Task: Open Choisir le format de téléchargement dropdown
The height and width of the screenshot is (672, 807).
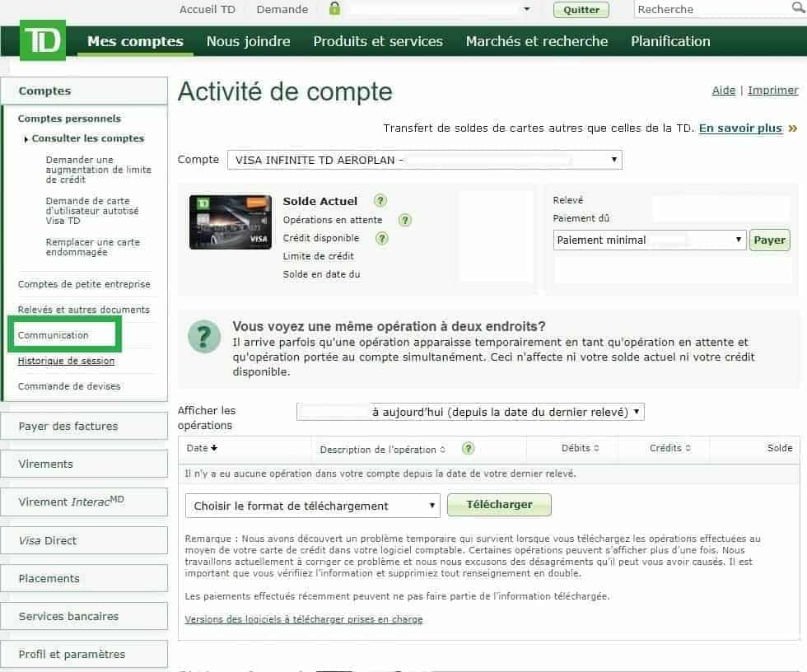Action: [432, 504]
